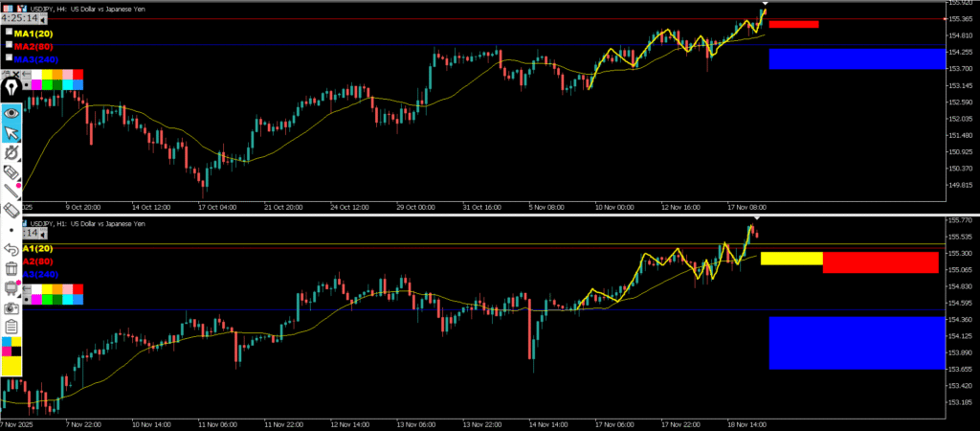Click the undo arrow icon

tap(12, 249)
